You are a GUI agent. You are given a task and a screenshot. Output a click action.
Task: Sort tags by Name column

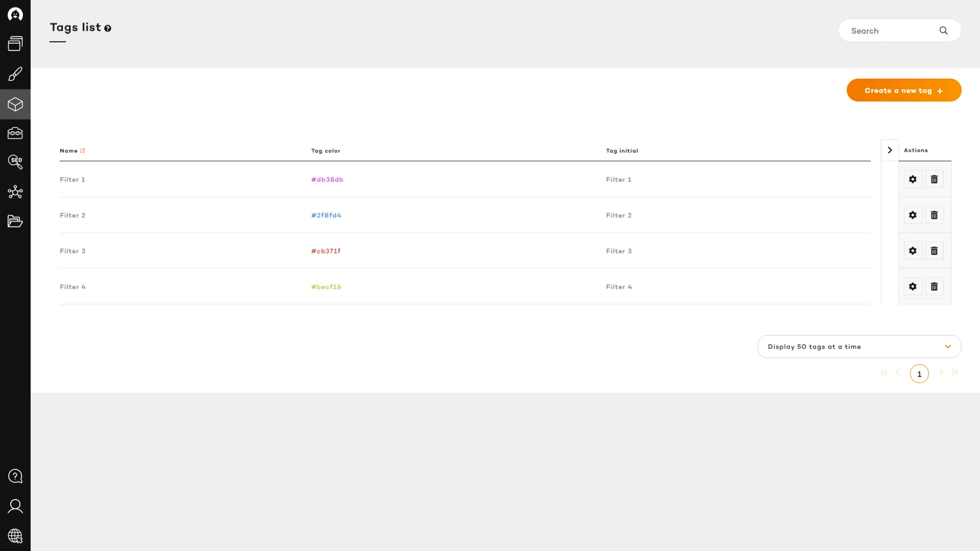tap(72, 151)
